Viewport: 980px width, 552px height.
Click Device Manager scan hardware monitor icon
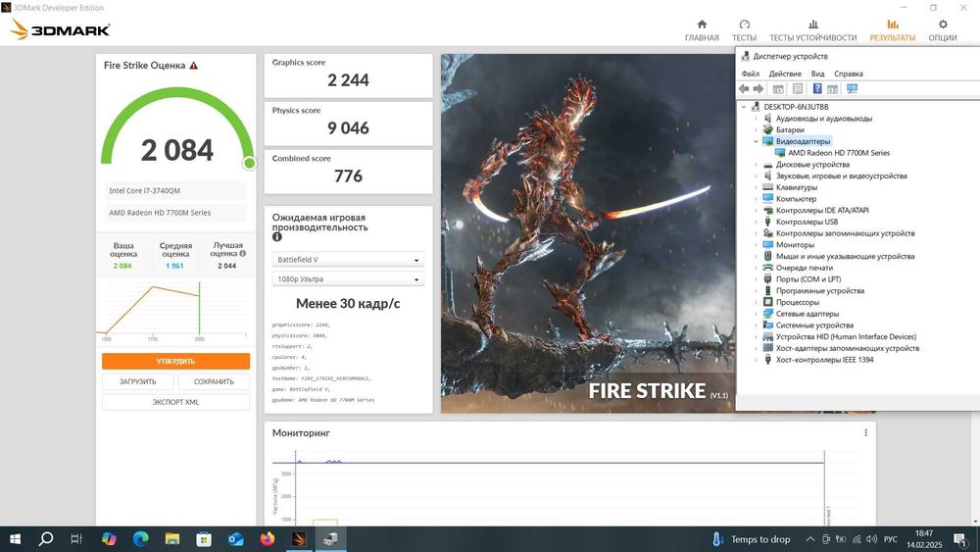852,89
